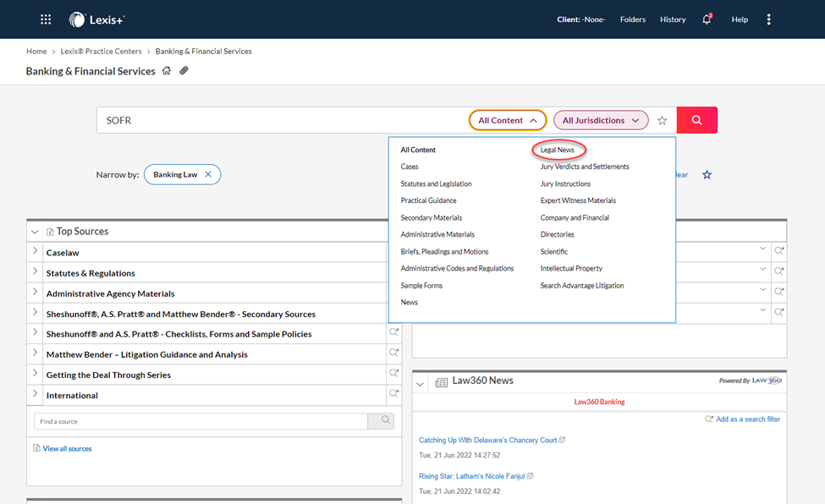Viewport: 825px width, 504px height.
Task: Open Folders in top navigation
Action: (x=632, y=19)
